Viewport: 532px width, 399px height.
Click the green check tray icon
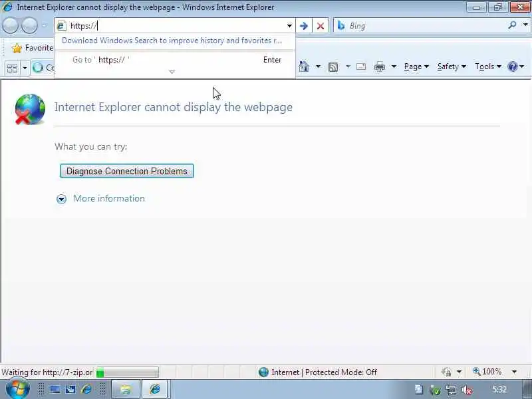[435, 390]
